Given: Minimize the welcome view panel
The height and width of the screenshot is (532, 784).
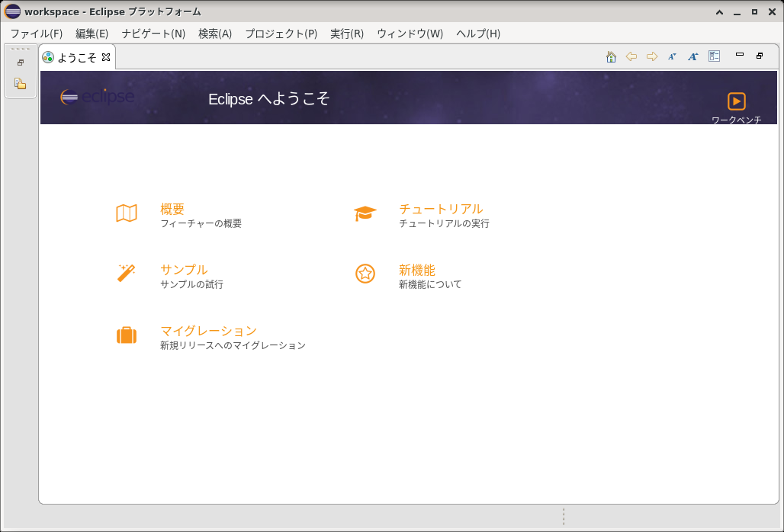Looking at the screenshot, I should coord(740,54).
